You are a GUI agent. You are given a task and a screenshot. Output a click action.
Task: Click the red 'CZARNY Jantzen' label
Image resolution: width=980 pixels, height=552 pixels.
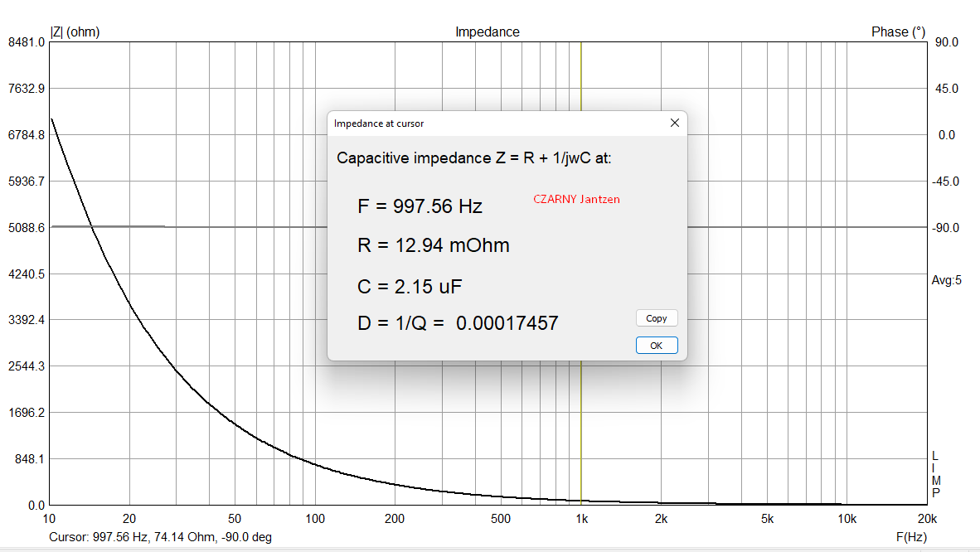tap(576, 200)
